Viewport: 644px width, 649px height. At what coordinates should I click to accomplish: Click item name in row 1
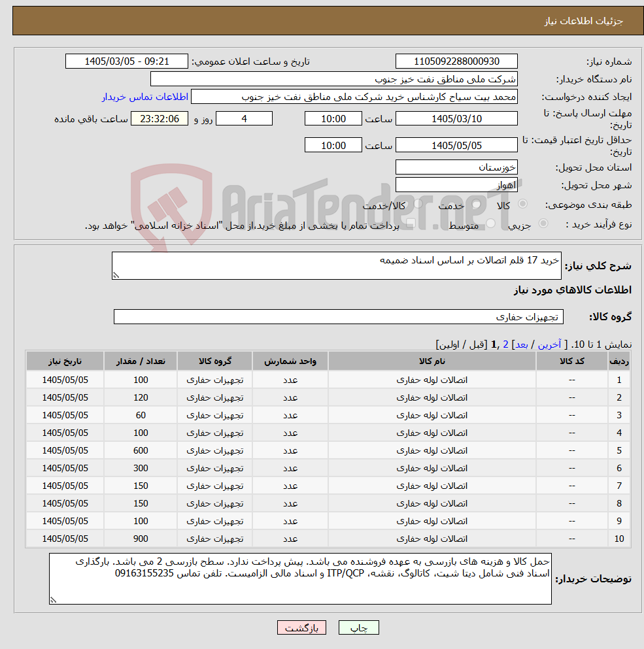point(432,380)
